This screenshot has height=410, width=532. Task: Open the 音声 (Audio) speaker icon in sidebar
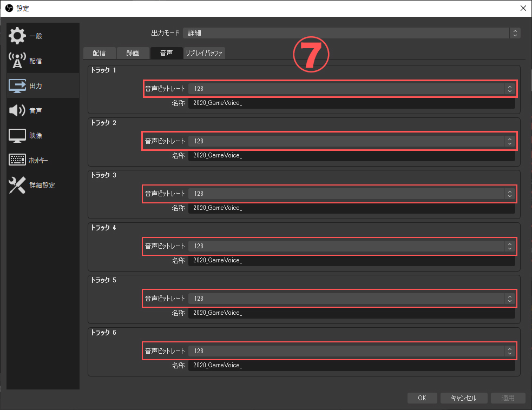point(17,110)
